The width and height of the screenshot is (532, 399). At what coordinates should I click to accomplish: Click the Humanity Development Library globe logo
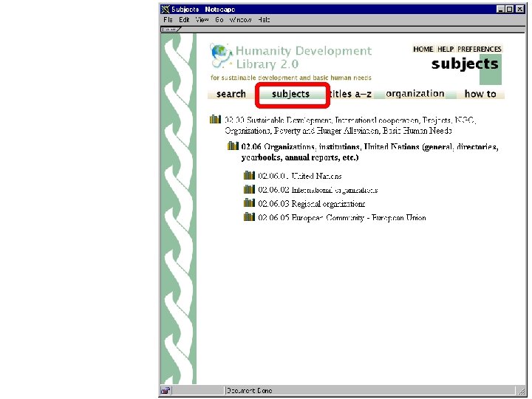(x=220, y=55)
